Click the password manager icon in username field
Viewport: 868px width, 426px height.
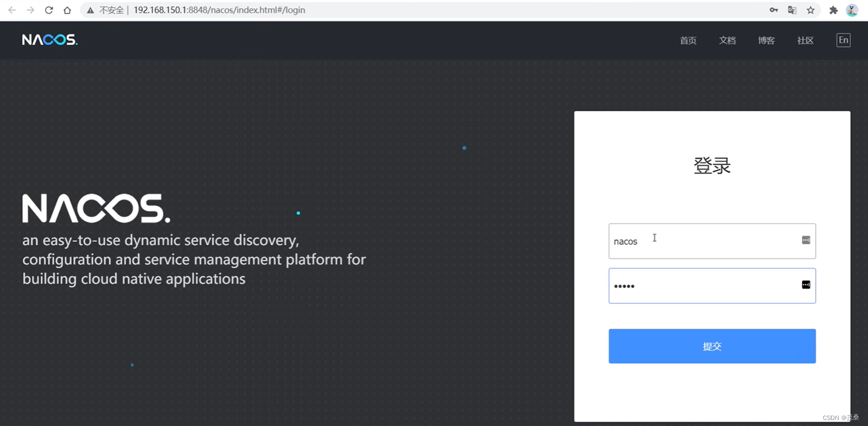[x=805, y=240]
